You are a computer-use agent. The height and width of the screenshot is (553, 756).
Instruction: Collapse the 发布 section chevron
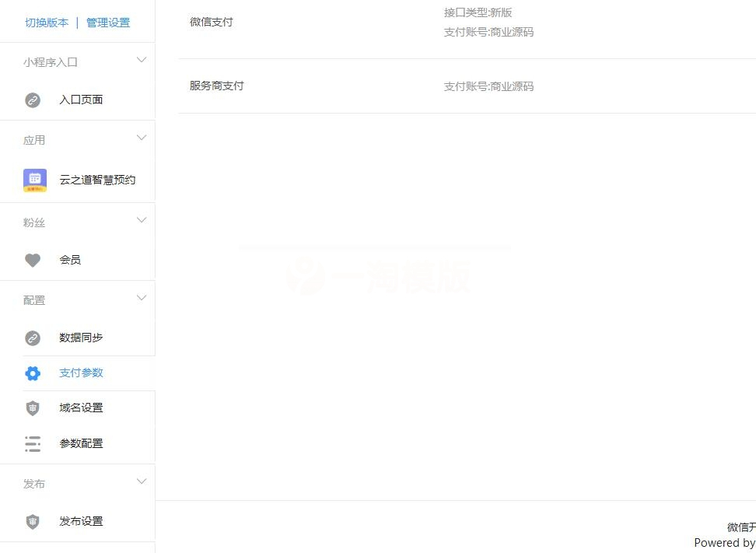142,480
